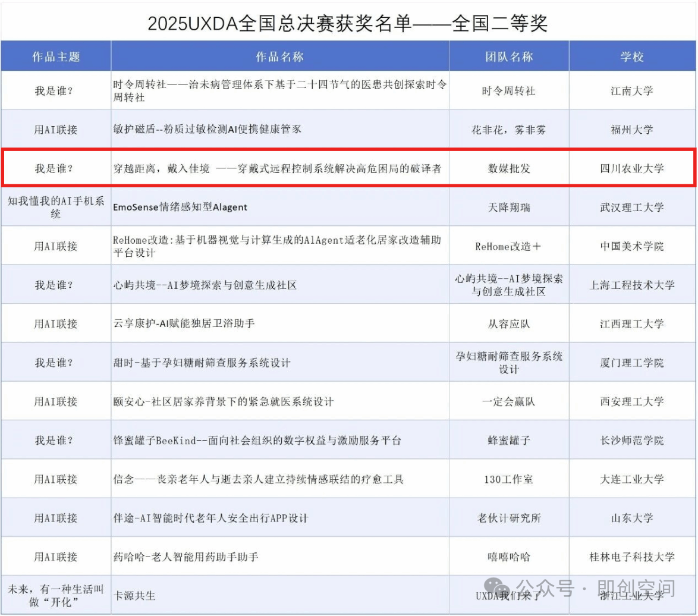
Task: Click the 数媒批发 team cell
Action: (x=509, y=168)
